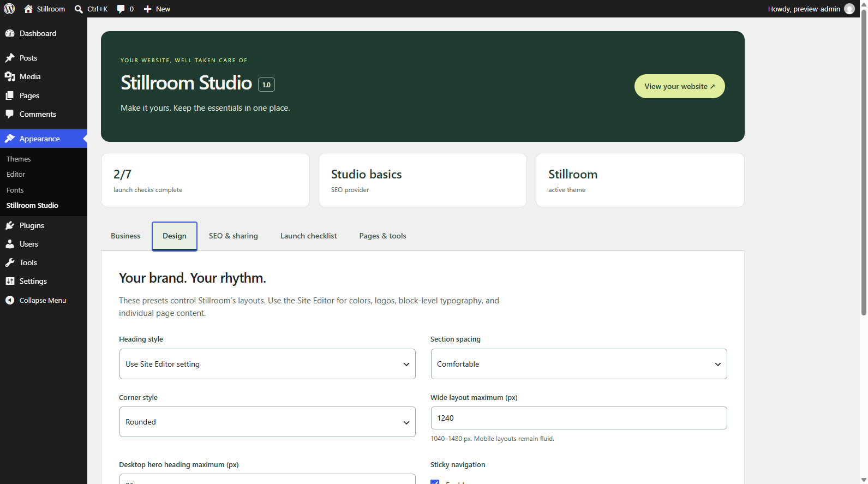
Task: Open the Plugins menu label
Action: pyautogui.click(x=32, y=225)
